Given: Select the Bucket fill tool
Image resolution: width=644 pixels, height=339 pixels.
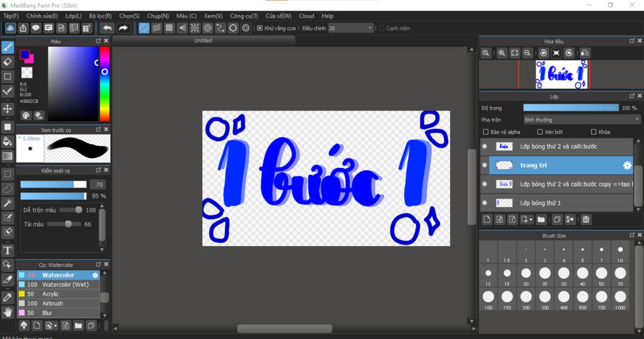Looking at the screenshot, I should point(8,142).
